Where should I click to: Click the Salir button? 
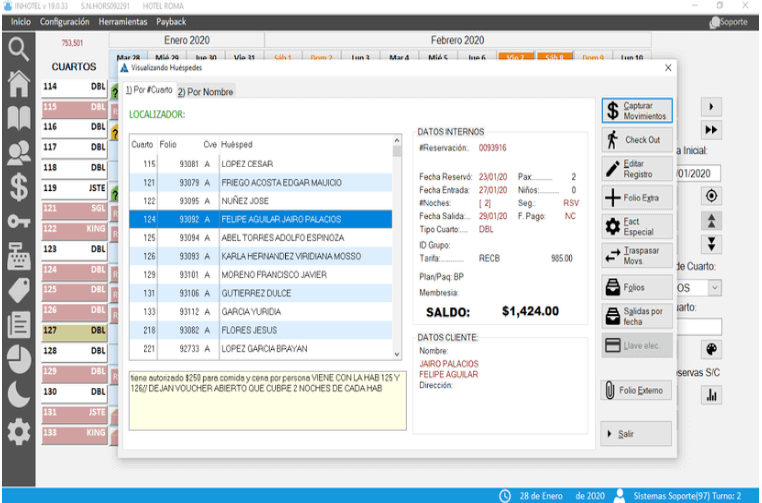pyautogui.click(x=638, y=434)
